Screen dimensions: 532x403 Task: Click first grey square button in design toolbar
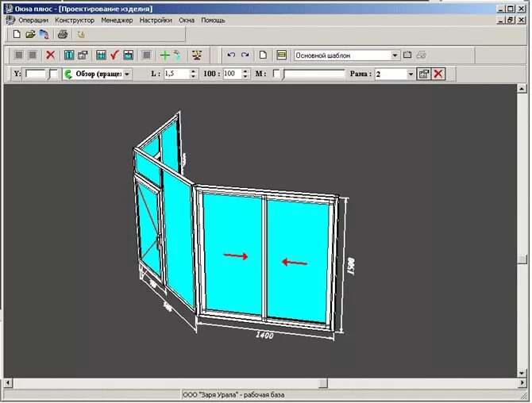point(19,55)
